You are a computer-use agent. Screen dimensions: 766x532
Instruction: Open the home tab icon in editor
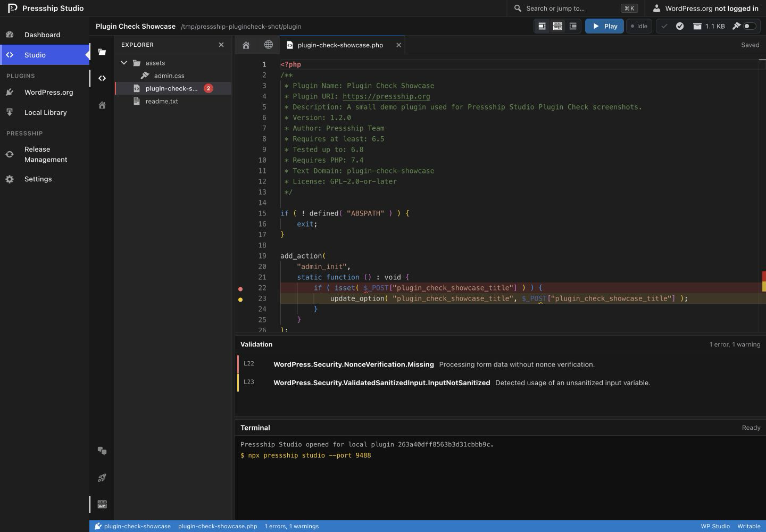coord(246,45)
